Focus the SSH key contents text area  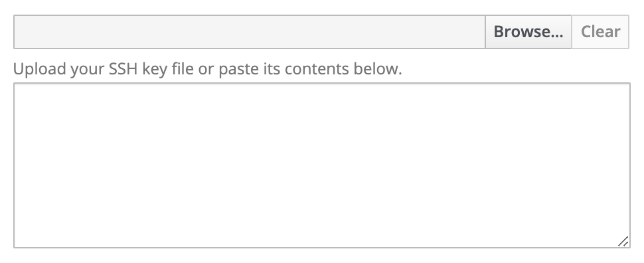point(322,165)
